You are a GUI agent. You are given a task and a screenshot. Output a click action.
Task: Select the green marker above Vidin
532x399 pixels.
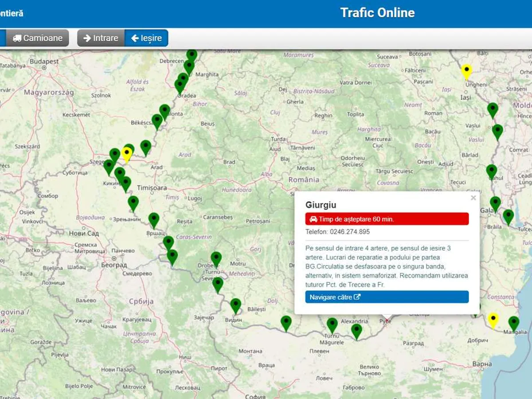235,305
